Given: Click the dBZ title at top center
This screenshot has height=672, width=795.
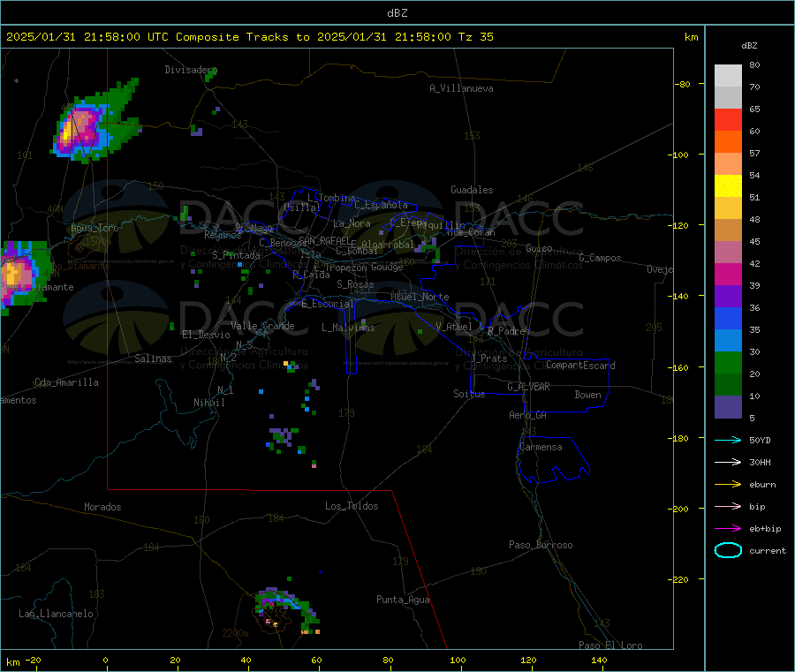Looking at the screenshot, I should tap(397, 13).
